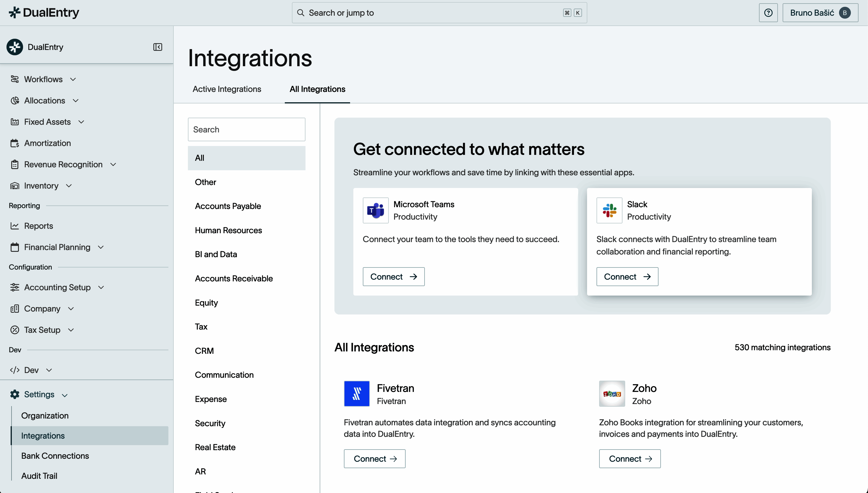868x493 pixels.
Task: Collapse the sidebar panel icon
Action: click(158, 47)
